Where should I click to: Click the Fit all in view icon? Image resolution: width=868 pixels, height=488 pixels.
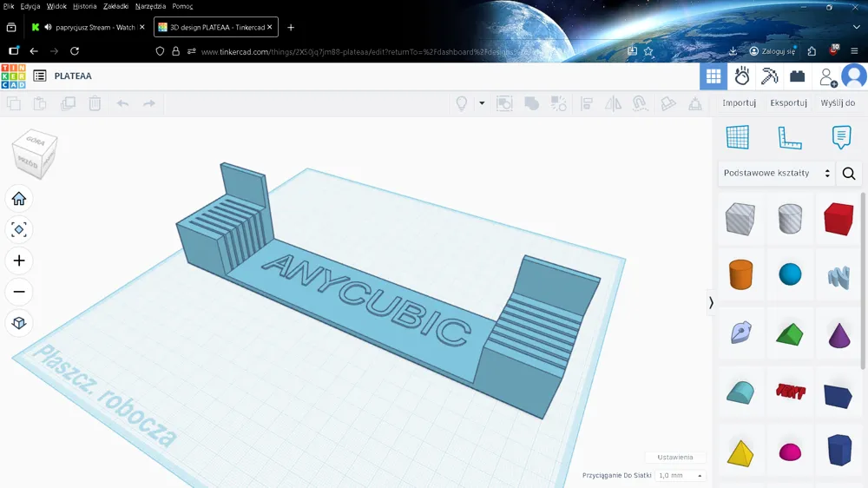point(19,230)
